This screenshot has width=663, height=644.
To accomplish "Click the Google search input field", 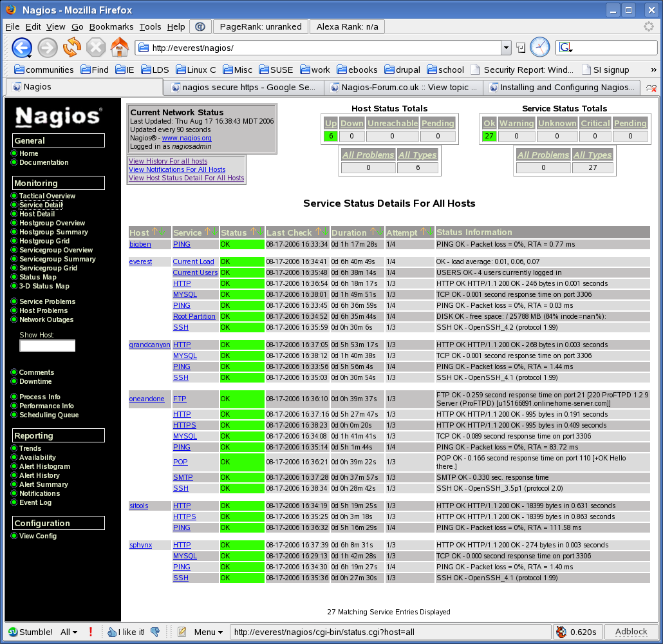I will point(615,48).
